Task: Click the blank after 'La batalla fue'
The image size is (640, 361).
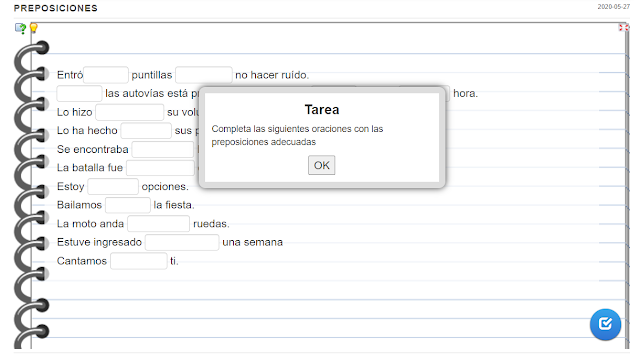Action: tap(160, 168)
